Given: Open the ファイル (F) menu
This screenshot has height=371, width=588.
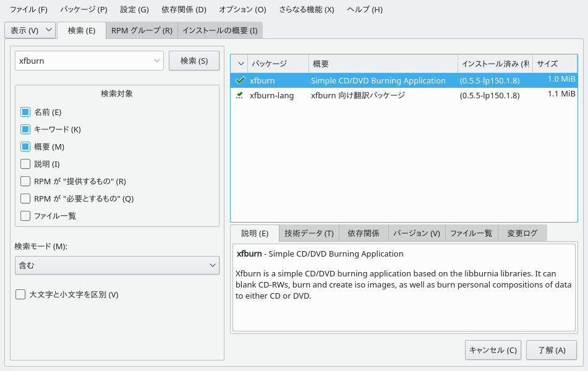Looking at the screenshot, I should point(28,9).
